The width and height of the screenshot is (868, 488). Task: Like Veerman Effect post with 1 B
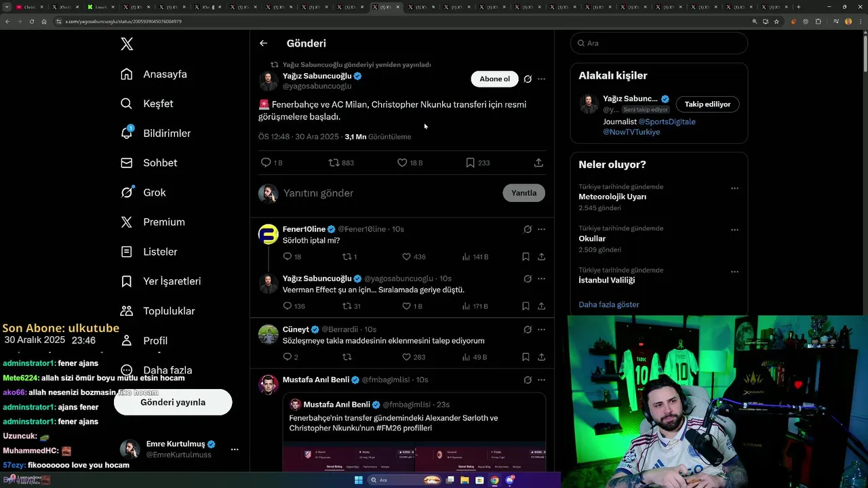[x=406, y=306]
